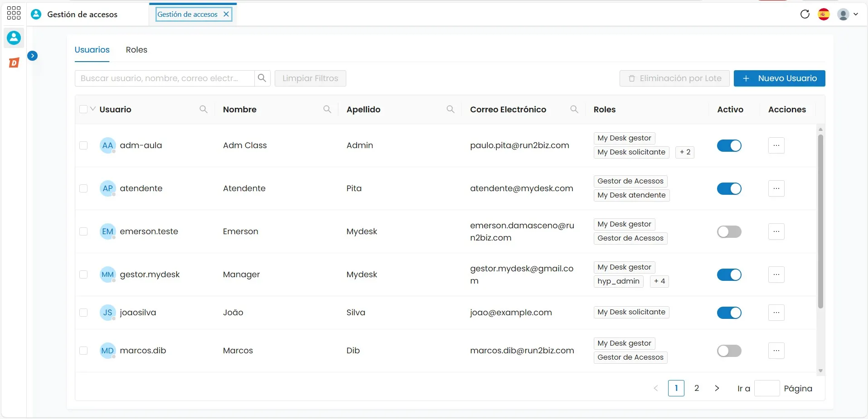Click the Apellido column search icon
The height and width of the screenshot is (419, 868).
click(x=451, y=109)
